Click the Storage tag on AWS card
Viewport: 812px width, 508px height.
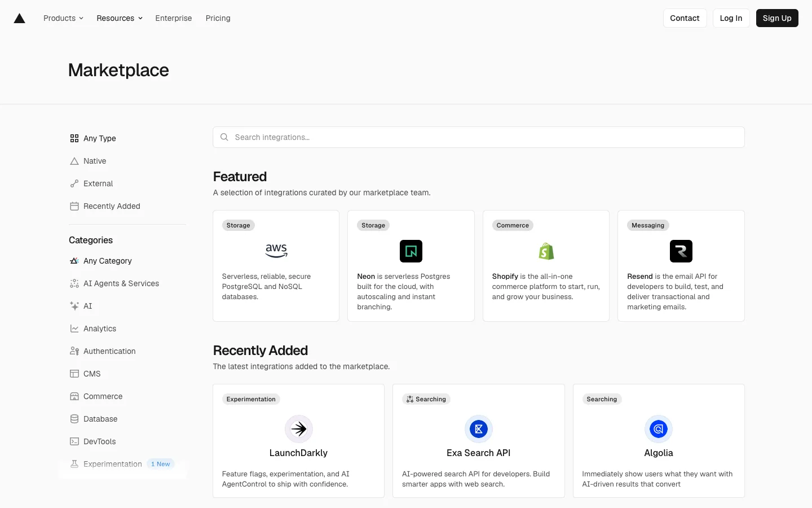point(239,225)
